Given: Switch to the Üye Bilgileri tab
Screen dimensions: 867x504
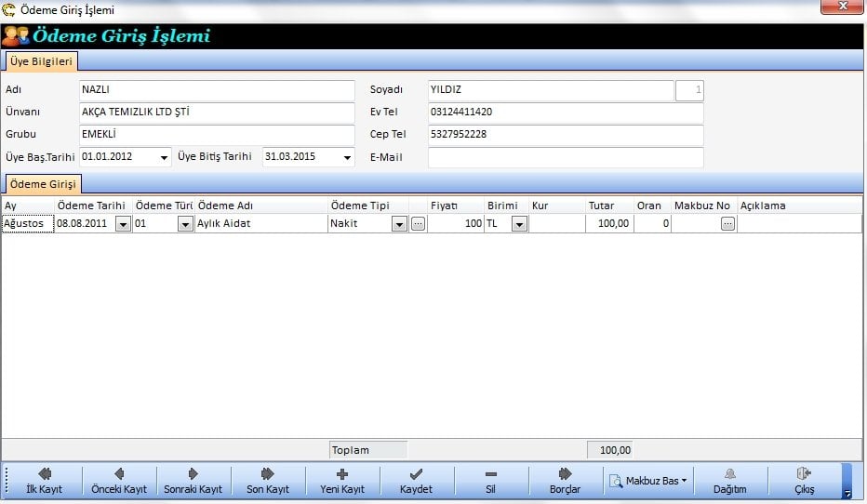Looking at the screenshot, I should pyautogui.click(x=41, y=61).
